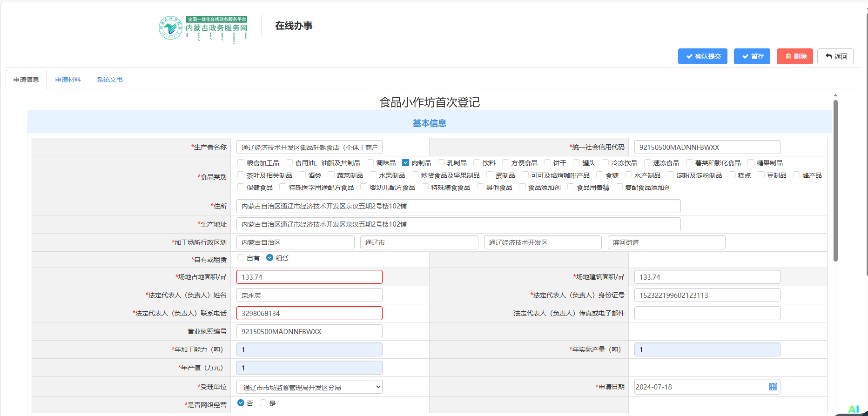This screenshot has height=416, width=868.
Task: Click the AI assistant icon at bottom right
Action: [853, 409]
